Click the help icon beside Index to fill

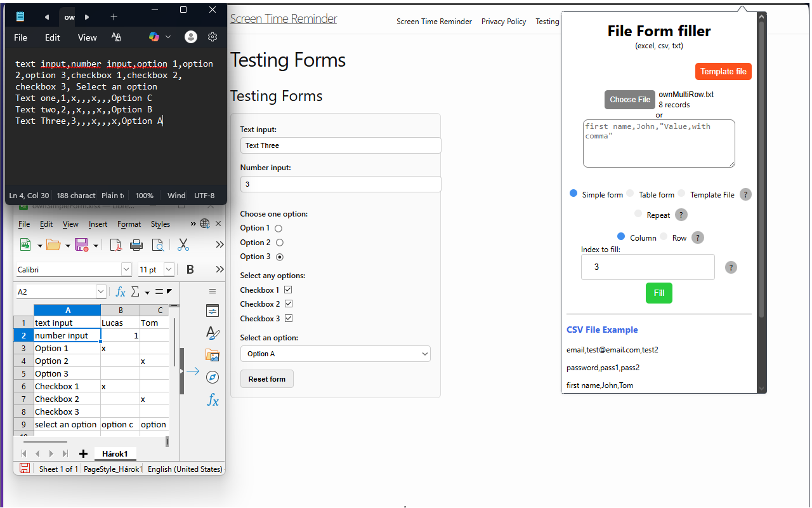click(731, 267)
